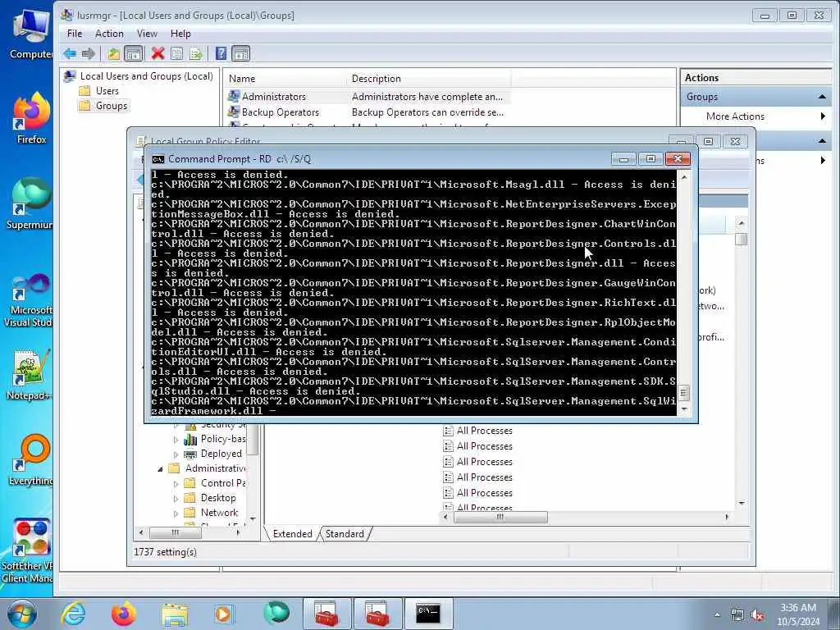Open Everything desktop shortcut
The height and width of the screenshot is (630, 840).
31,459
